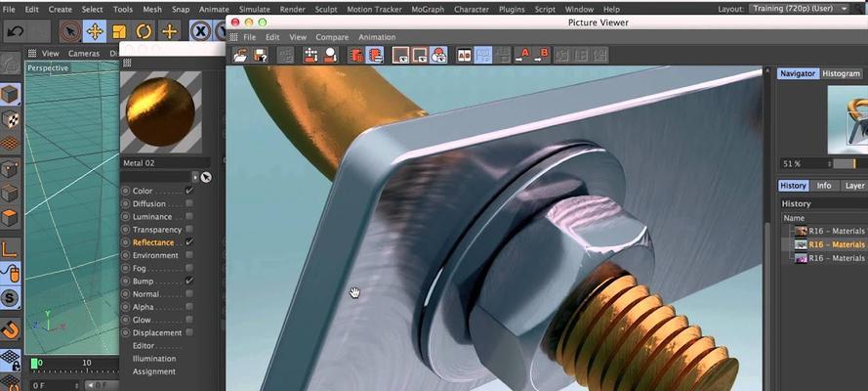Click the Undo arrow icon
Image resolution: width=868 pixels, height=391 pixels.
tap(15, 31)
